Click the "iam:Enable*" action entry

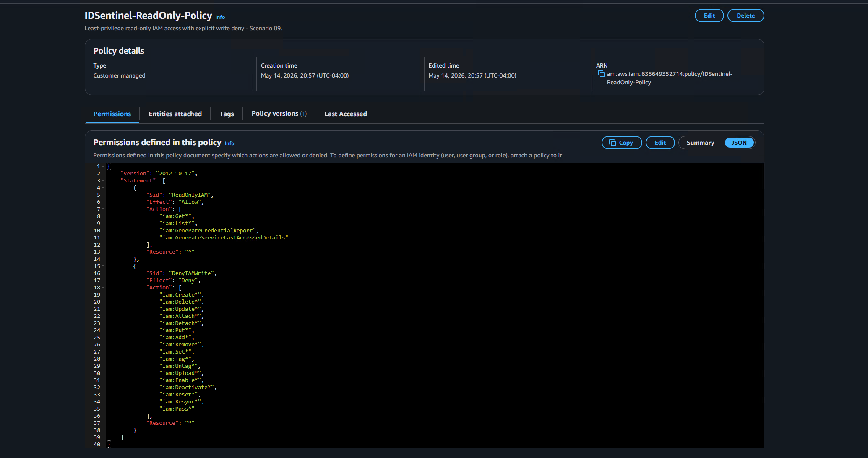[181, 380]
